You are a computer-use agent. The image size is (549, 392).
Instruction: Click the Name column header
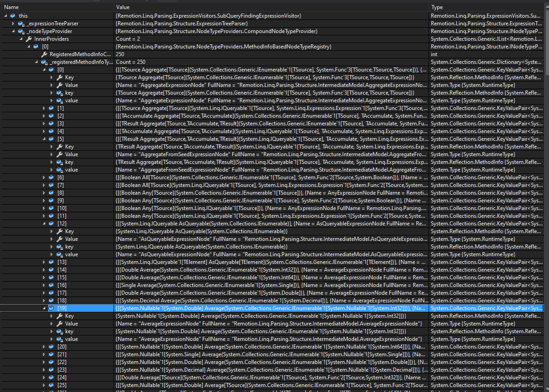click(11, 7)
